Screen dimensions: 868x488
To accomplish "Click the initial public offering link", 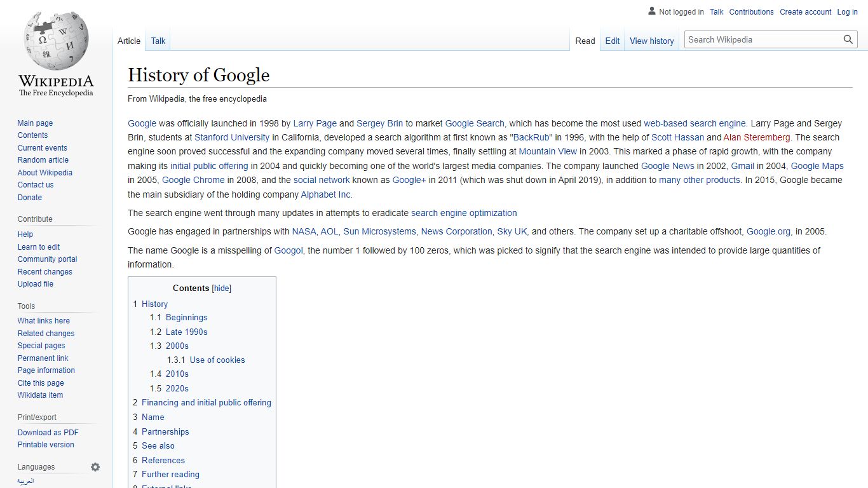I will point(209,166).
